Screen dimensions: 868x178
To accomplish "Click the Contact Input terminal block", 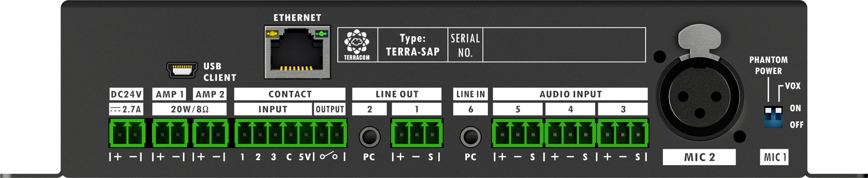I will click(274, 133).
